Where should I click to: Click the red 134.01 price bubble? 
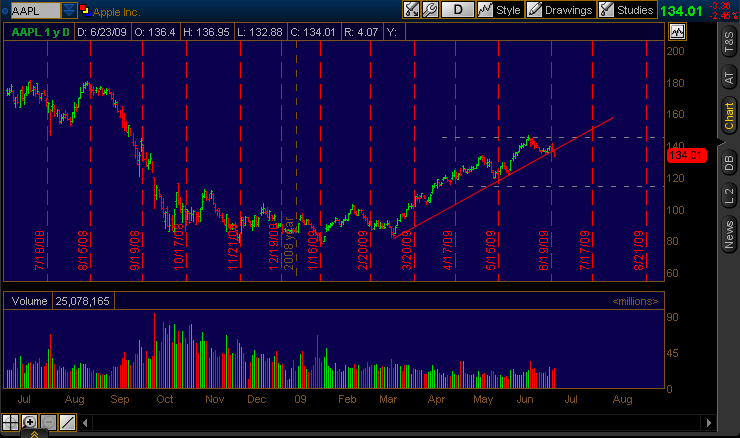coord(687,155)
